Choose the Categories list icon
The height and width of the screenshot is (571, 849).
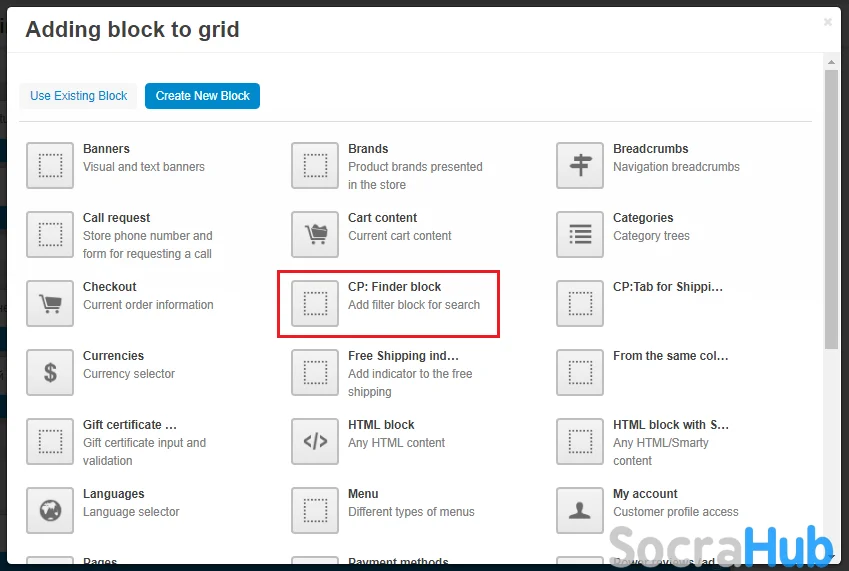[x=580, y=234]
